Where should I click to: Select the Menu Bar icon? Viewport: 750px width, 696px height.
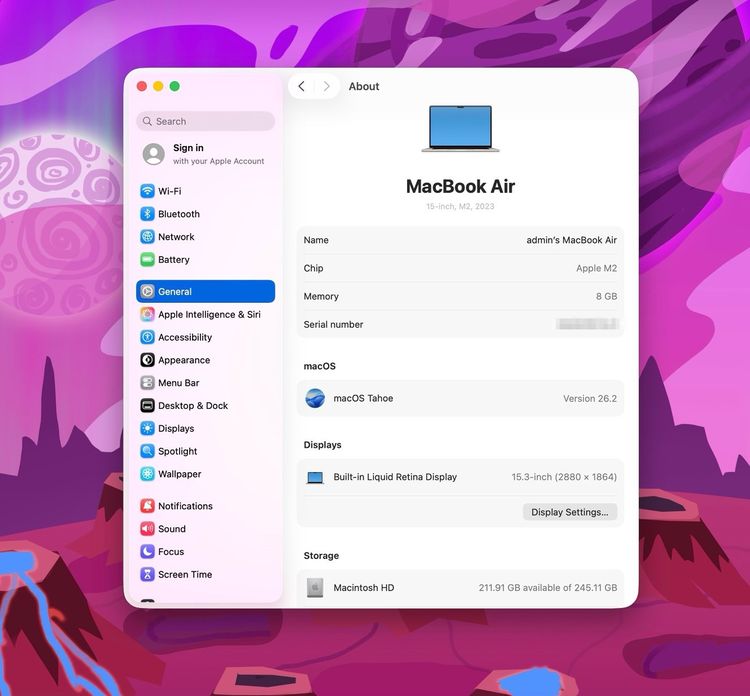point(147,383)
